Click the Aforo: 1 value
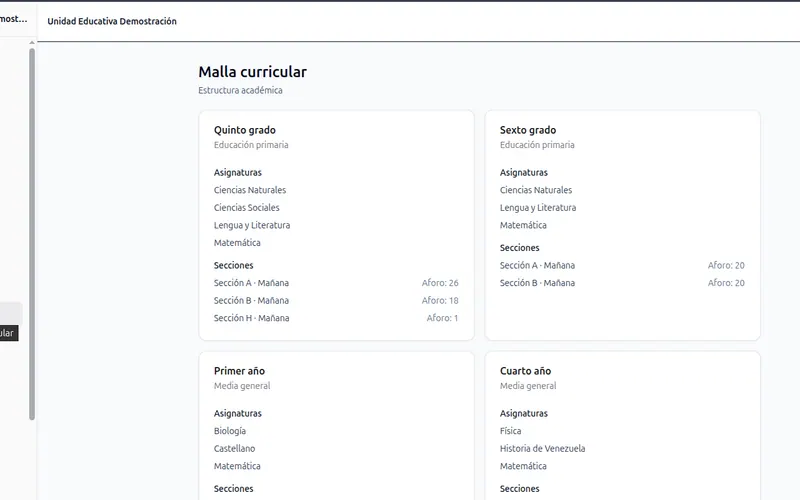This screenshot has height=500, width=800. coord(442,318)
